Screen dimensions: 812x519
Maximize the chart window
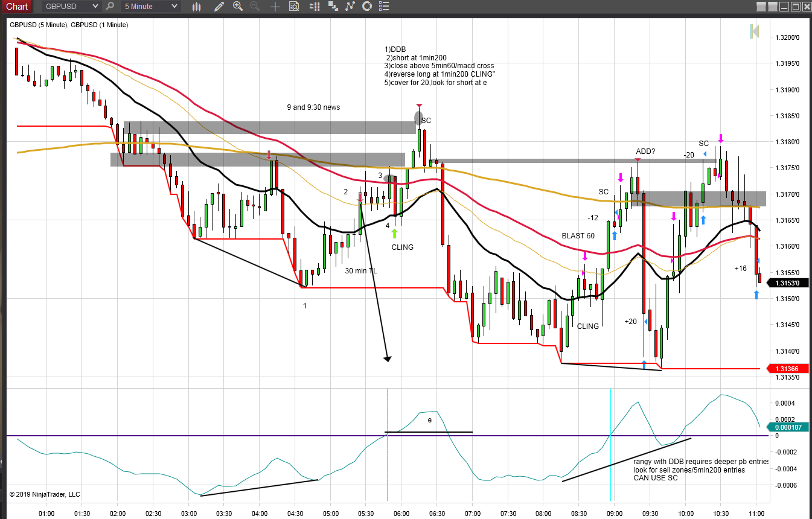coord(794,7)
